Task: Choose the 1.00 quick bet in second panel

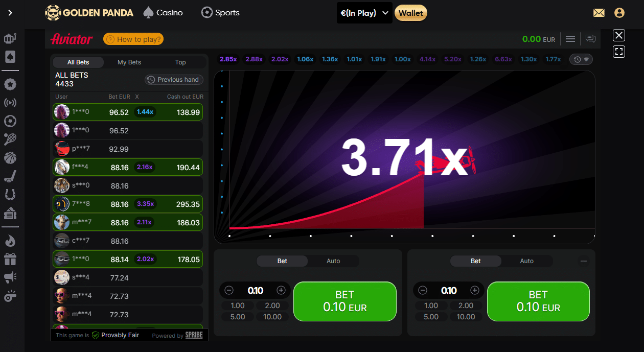Action: [431, 306]
